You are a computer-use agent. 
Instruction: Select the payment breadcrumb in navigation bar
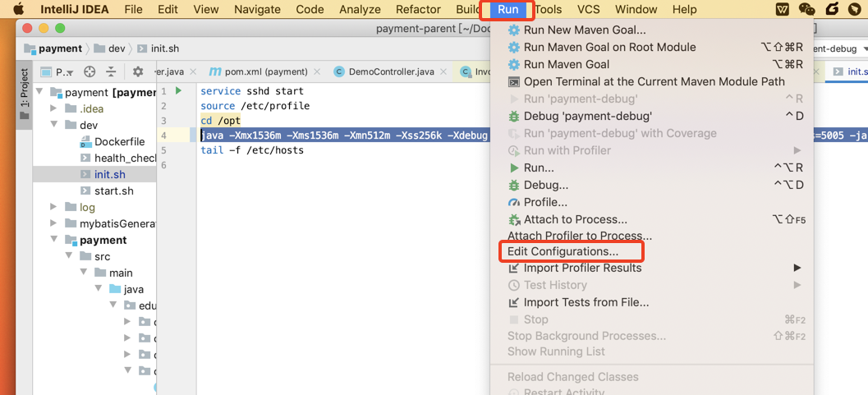(x=53, y=48)
